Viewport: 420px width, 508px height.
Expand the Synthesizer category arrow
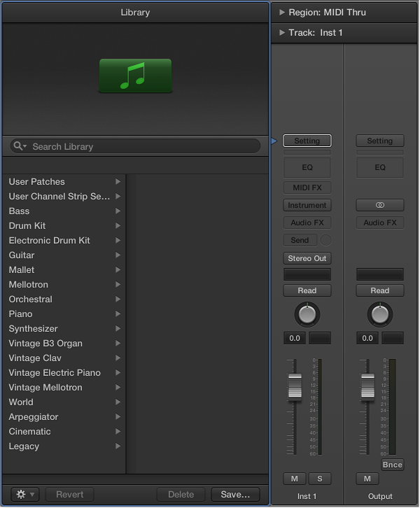click(118, 328)
